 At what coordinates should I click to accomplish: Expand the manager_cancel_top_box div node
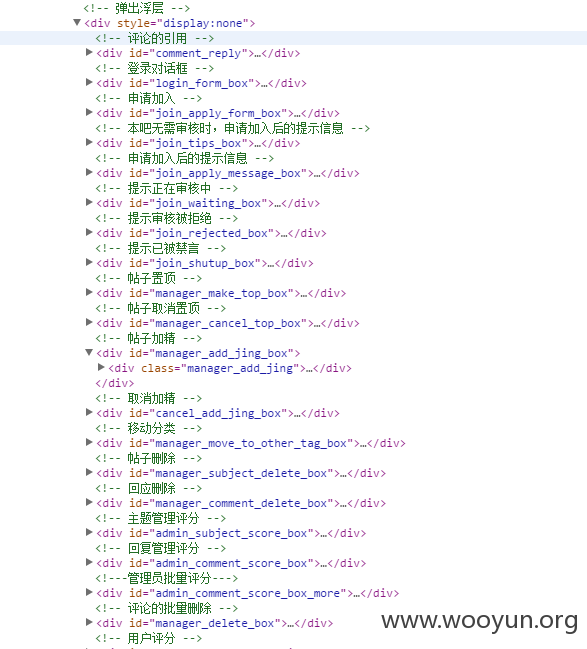89,322
